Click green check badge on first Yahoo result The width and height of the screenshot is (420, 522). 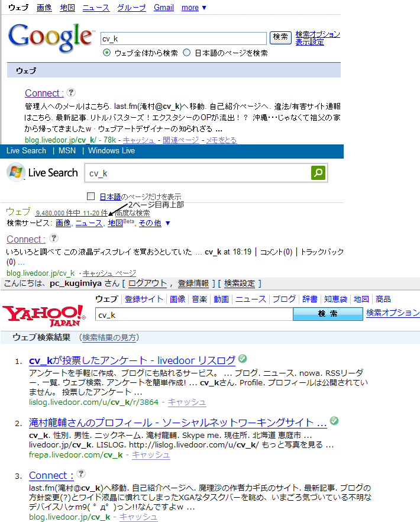[243, 359]
